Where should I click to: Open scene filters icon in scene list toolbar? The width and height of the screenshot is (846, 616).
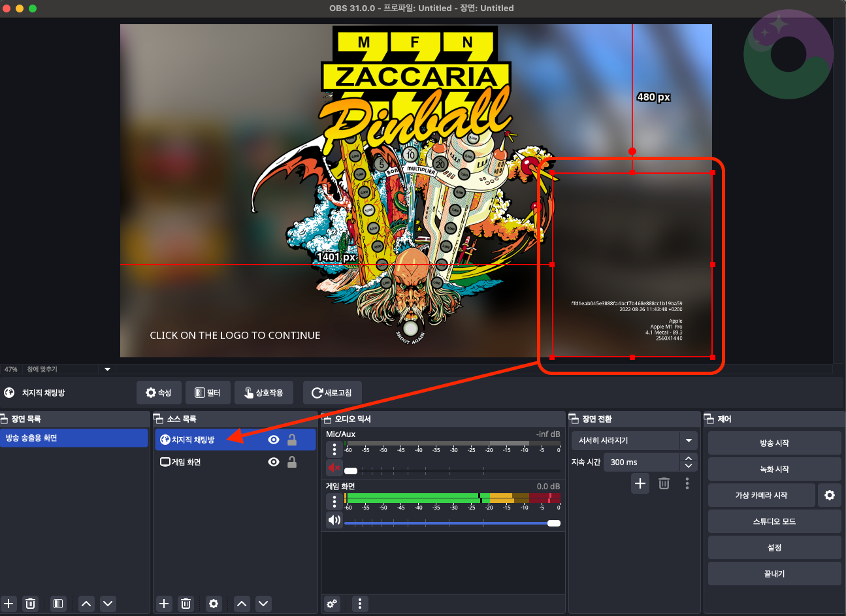point(58,604)
